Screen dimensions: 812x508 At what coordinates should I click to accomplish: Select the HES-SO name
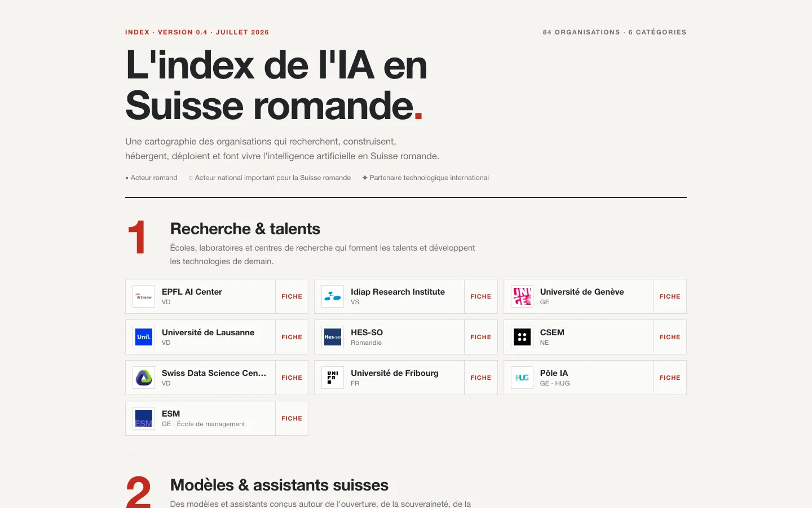point(367,332)
